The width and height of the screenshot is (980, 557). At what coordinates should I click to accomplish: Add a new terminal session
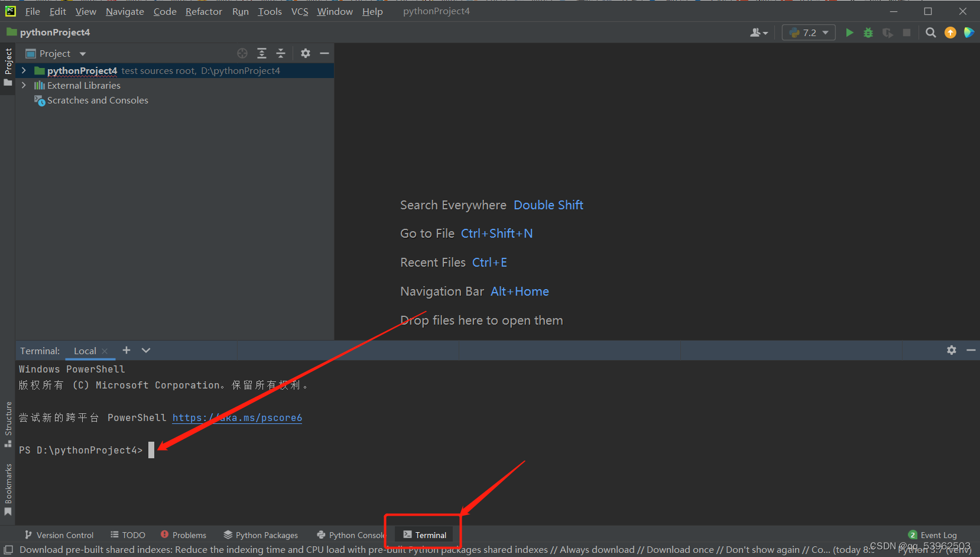click(126, 351)
